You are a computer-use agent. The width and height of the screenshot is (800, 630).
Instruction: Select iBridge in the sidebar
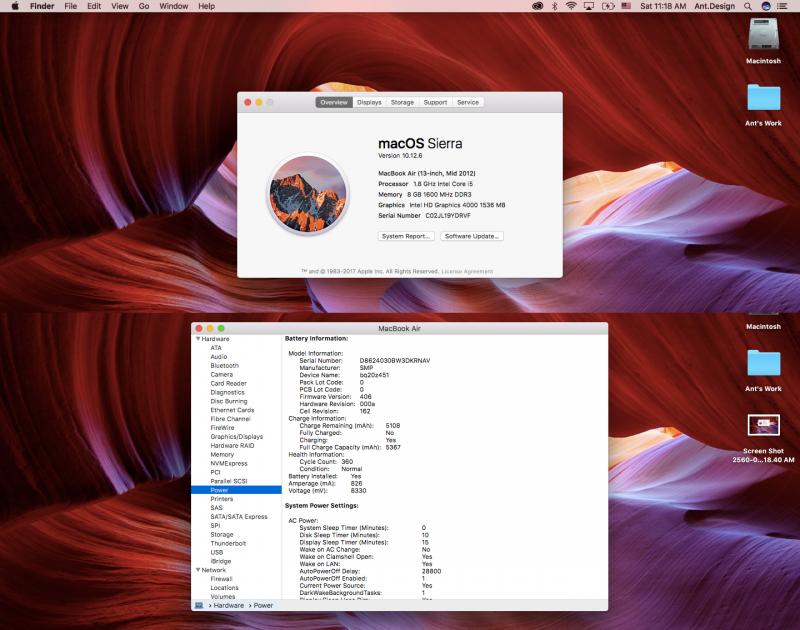pos(221,561)
